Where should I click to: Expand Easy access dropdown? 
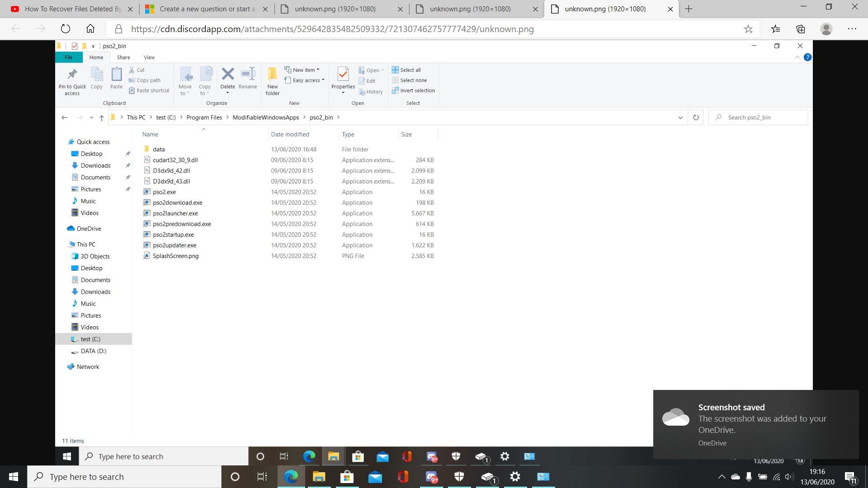coord(304,80)
